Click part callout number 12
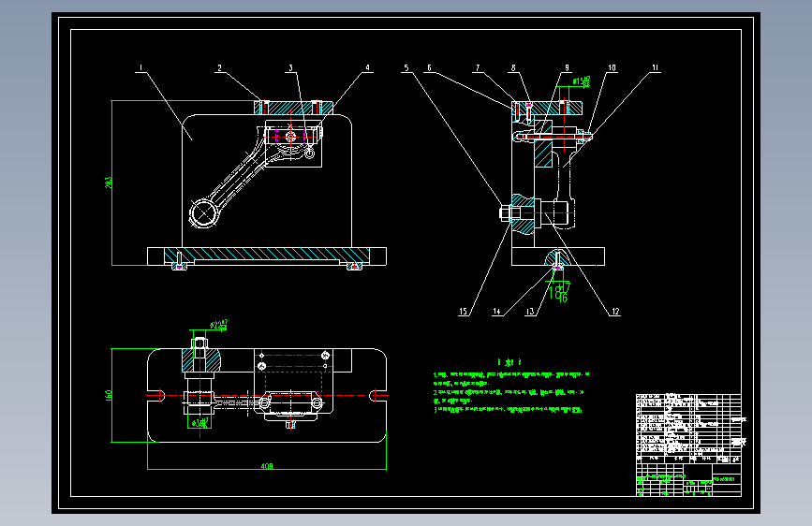The width and height of the screenshot is (812, 526). (615, 311)
